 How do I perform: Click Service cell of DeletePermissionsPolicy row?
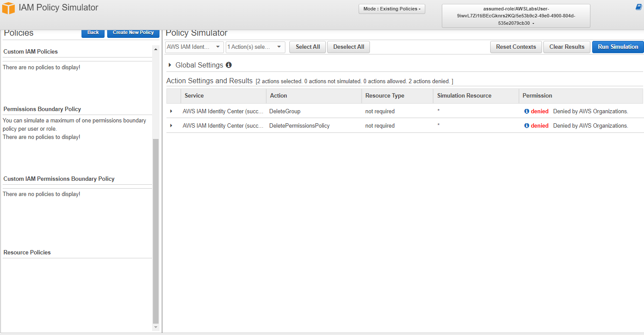pyautogui.click(x=223, y=126)
